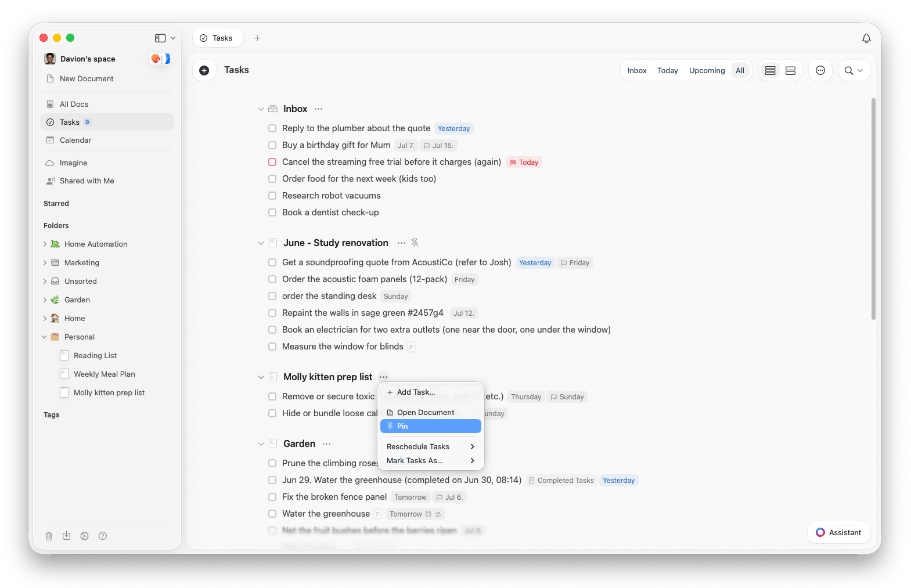
Task: Select Pin in the context menu
Action: coord(431,427)
